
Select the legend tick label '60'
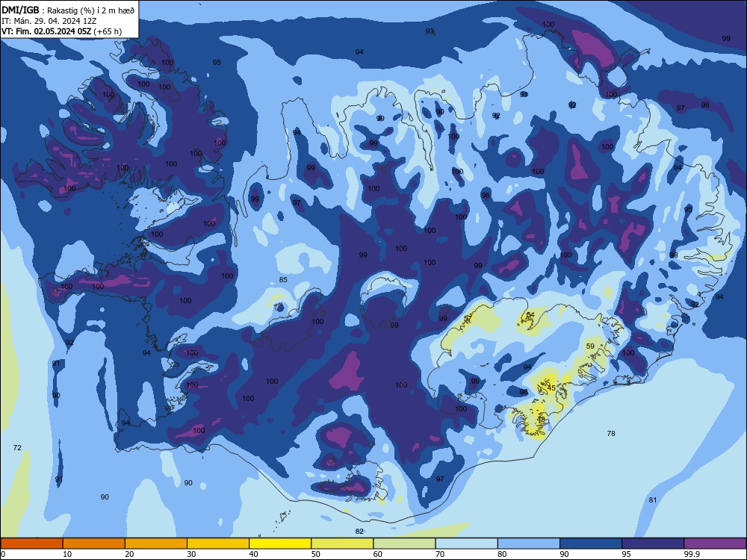pyautogui.click(x=378, y=554)
